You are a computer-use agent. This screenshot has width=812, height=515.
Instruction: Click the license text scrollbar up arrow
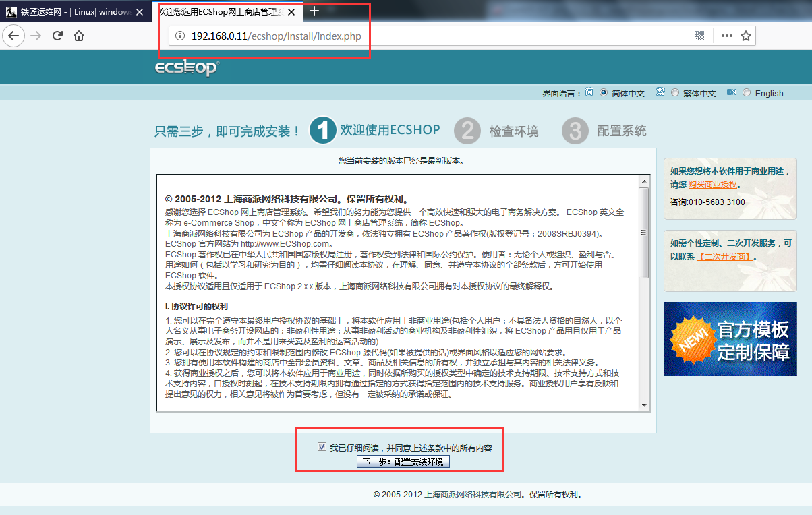click(644, 181)
